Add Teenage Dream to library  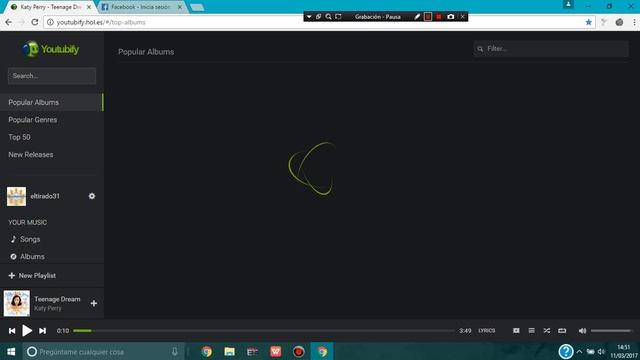click(x=93, y=303)
